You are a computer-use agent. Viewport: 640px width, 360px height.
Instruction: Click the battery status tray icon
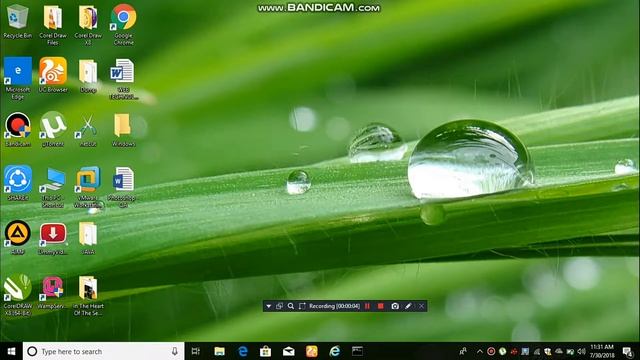pyautogui.click(x=570, y=351)
